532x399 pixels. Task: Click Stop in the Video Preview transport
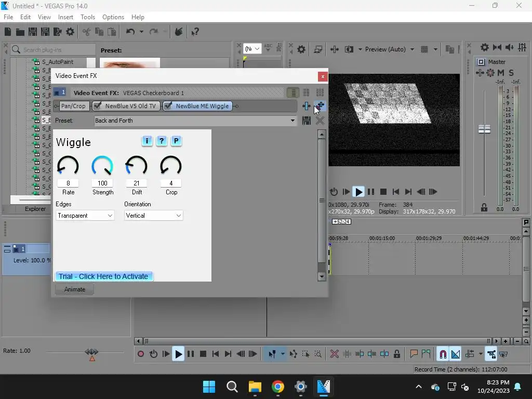[383, 192]
